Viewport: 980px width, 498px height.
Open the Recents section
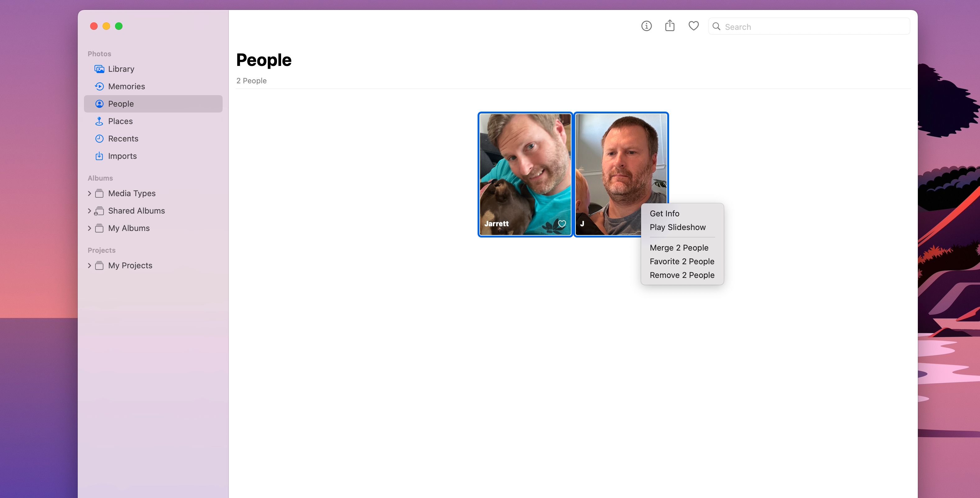(x=123, y=138)
